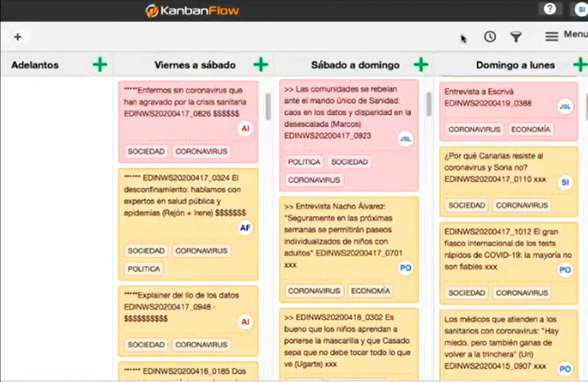Open the time tracking clock icon
This screenshot has width=588, height=382.
(490, 37)
